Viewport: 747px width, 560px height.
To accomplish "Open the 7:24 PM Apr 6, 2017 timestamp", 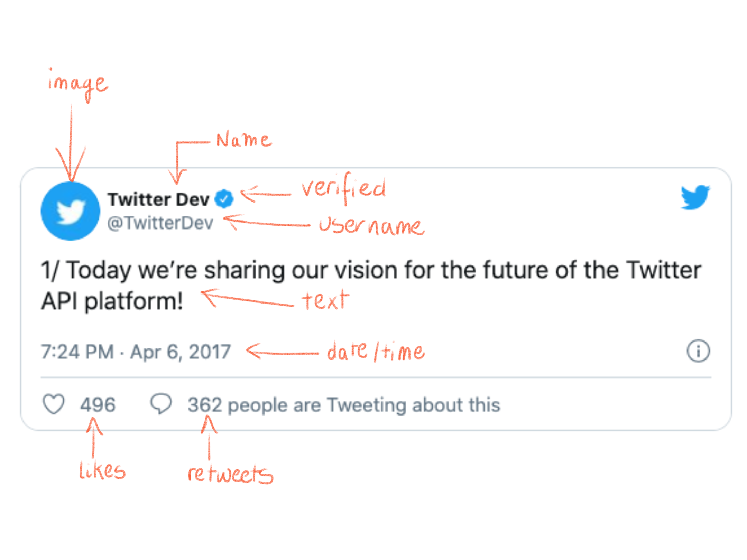I will (136, 352).
